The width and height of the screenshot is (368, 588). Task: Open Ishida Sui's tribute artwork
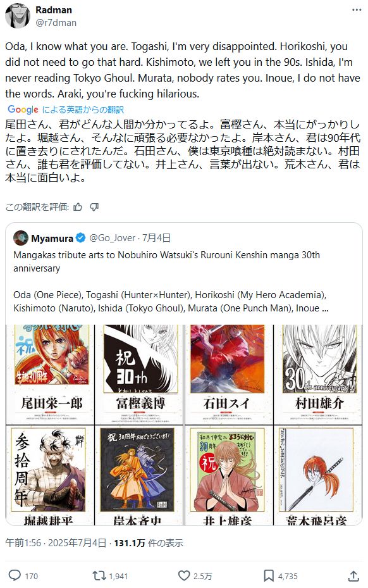(228, 374)
